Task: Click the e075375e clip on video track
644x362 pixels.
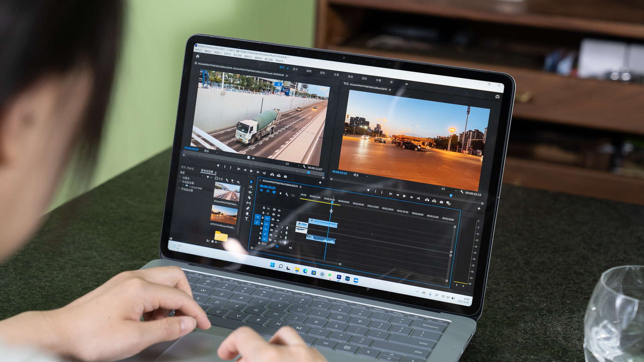Action: click(x=323, y=223)
